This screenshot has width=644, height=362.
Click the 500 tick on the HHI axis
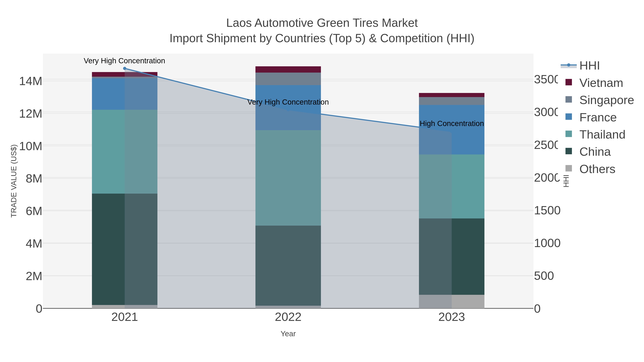544,276
